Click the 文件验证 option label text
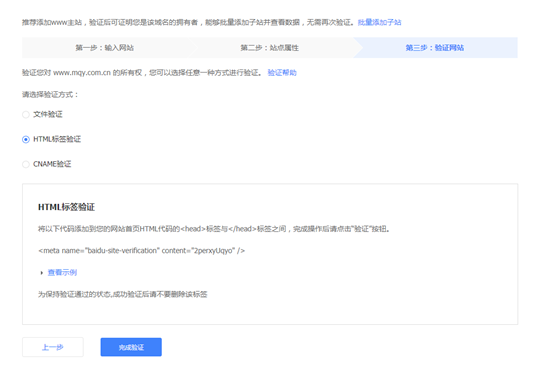This screenshot has width=558, height=388. point(48,114)
